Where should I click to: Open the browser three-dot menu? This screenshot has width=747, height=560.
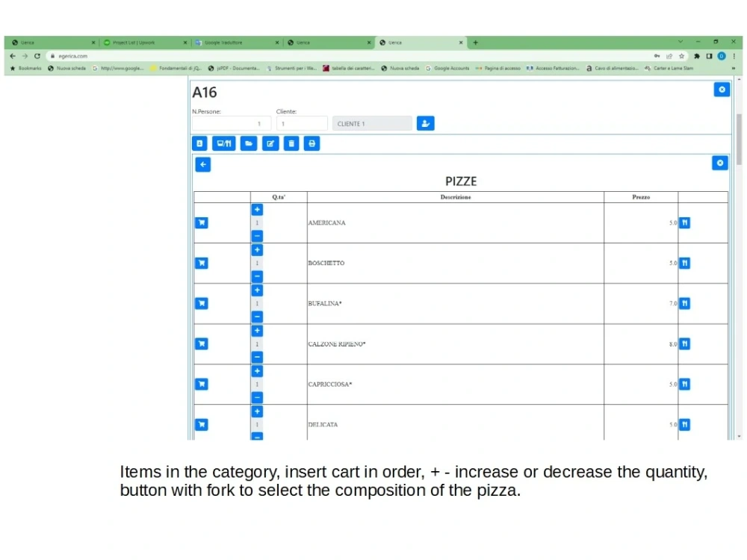coord(734,56)
